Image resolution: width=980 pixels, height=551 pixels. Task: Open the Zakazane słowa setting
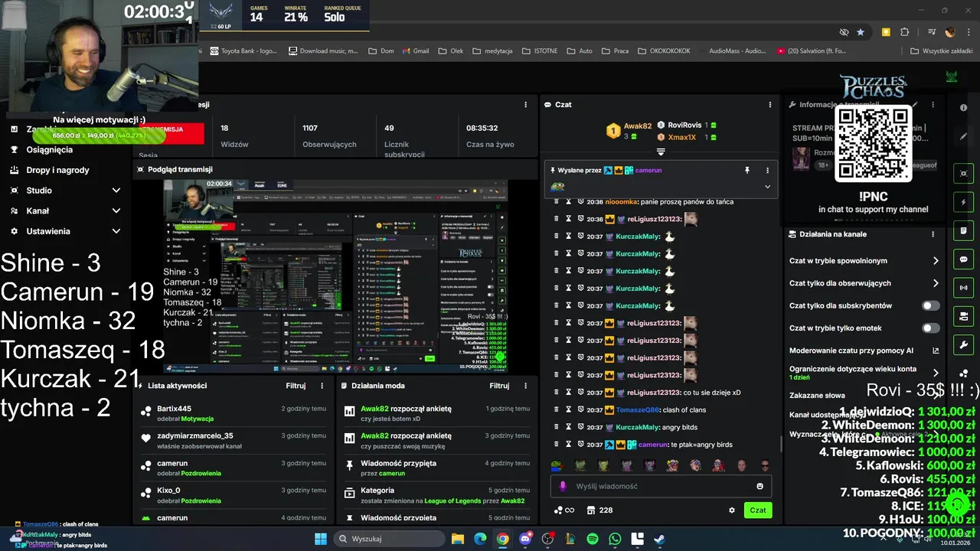point(817,396)
